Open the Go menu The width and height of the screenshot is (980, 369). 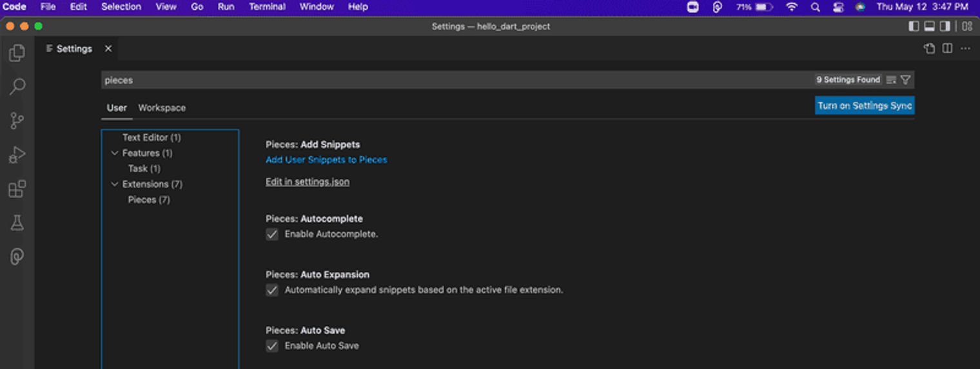(x=197, y=7)
